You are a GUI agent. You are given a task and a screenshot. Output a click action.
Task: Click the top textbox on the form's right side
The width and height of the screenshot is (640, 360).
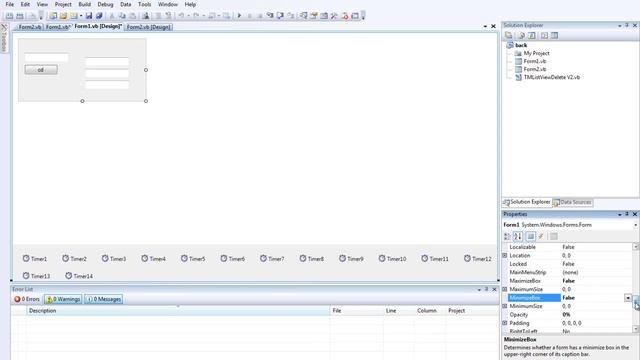click(107, 62)
